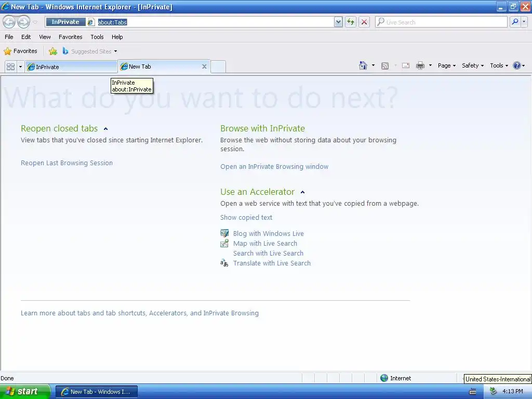
Task: Open the recent pages dropdown beside Forward
Action: coord(35,22)
